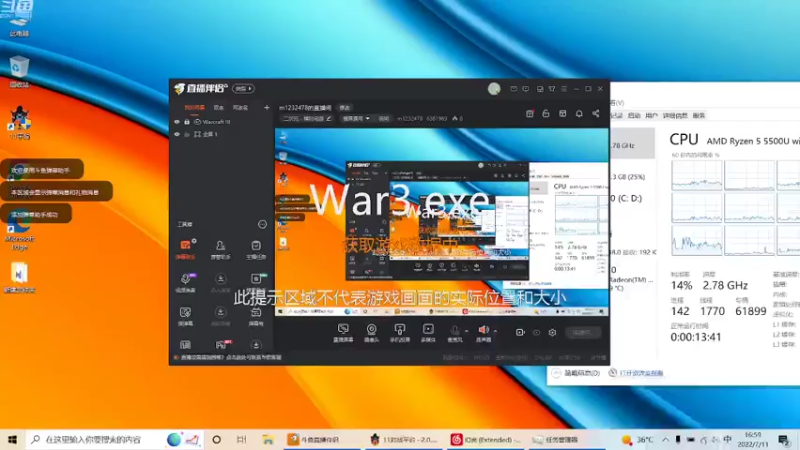Image resolution: width=800 pixels, height=450 pixels.
Task: Add multimedia (多媒体) source
Action: click(x=428, y=333)
